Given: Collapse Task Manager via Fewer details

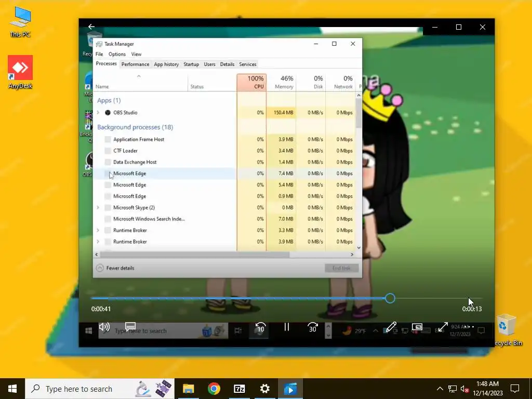Looking at the screenshot, I should click(x=115, y=268).
